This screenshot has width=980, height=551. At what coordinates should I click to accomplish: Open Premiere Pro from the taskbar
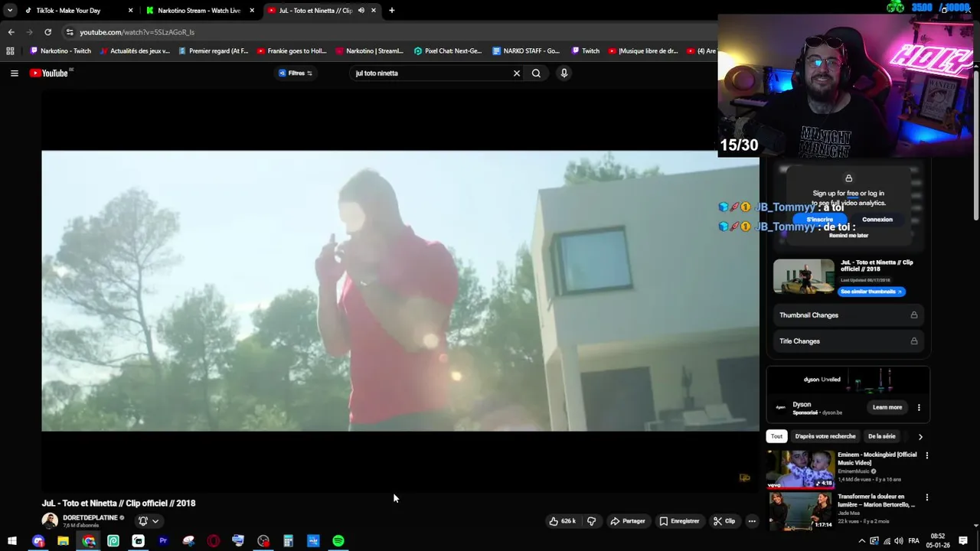coord(163,541)
